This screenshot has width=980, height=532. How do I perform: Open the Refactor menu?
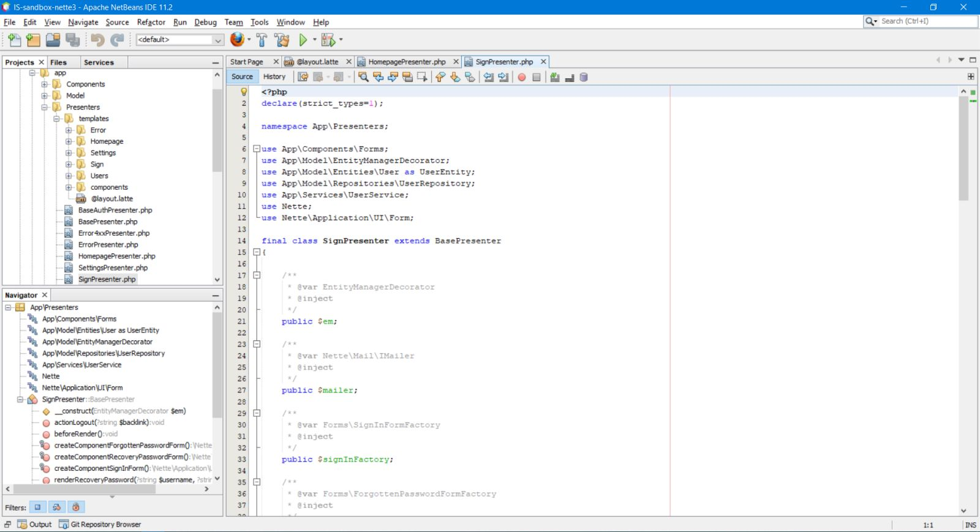(x=151, y=22)
